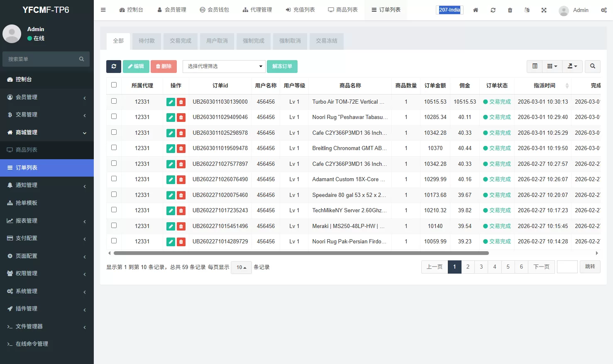Open the 选择代理筛选 agent filter dropdown
Screen dimensions: 613x364
click(224, 66)
